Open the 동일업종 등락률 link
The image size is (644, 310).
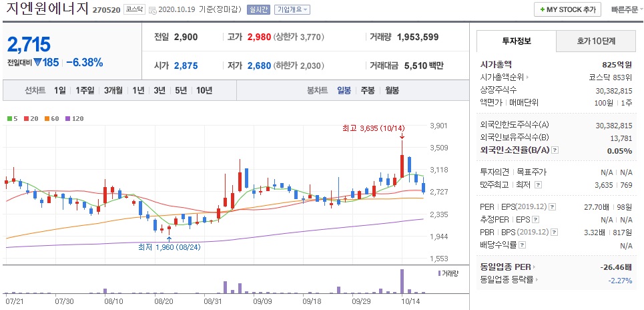coord(509,280)
